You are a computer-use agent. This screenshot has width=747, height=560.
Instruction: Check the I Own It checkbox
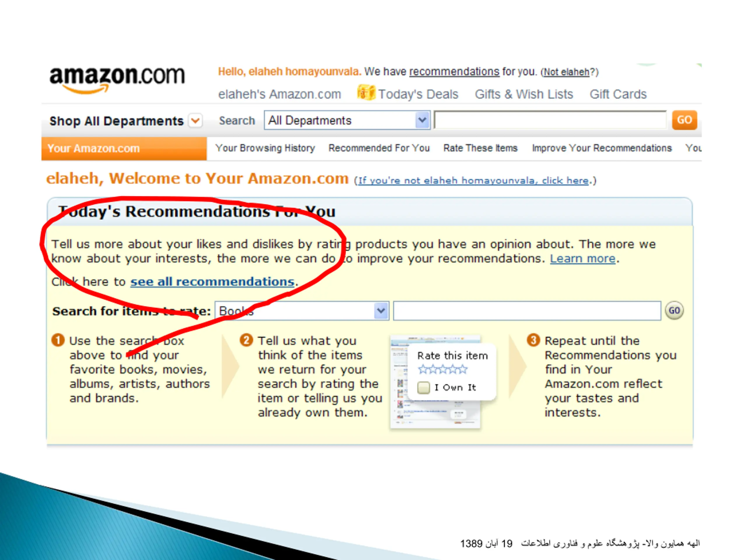[x=423, y=388]
